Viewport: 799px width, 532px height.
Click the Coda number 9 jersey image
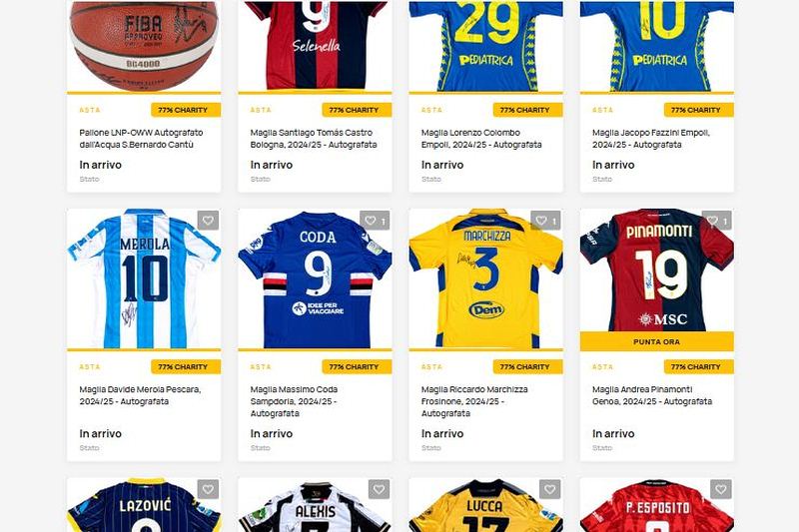(x=315, y=278)
